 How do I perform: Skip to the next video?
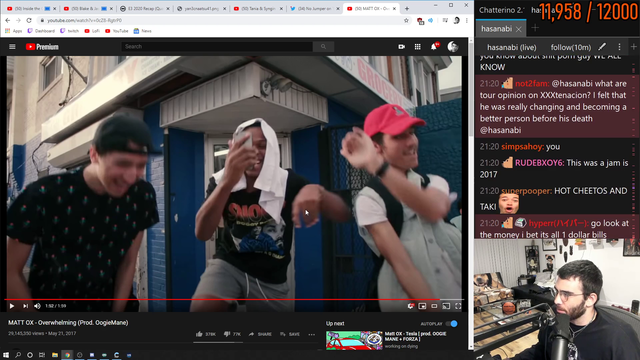tap(25, 306)
